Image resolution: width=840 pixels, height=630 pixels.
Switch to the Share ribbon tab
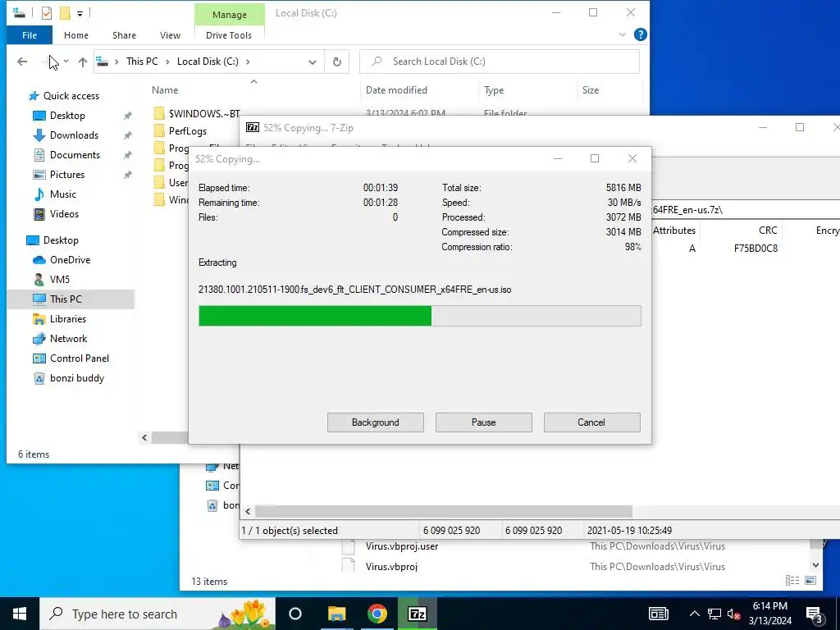tap(124, 35)
